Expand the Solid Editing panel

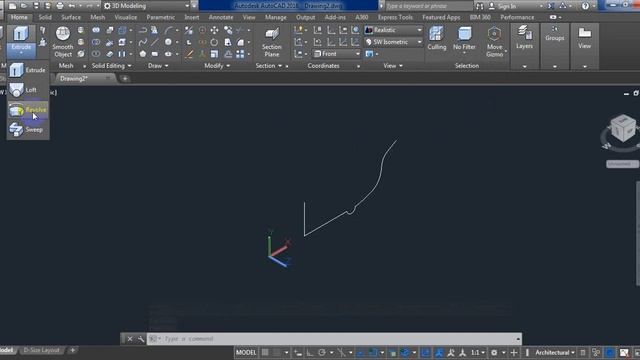click(111, 66)
